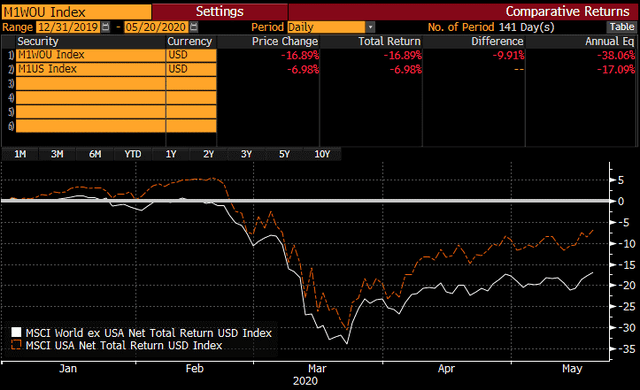Edit the end date 05/20/2020 field
This screenshot has height=390, width=640.
pyautogui.click(x=156, y=27)
